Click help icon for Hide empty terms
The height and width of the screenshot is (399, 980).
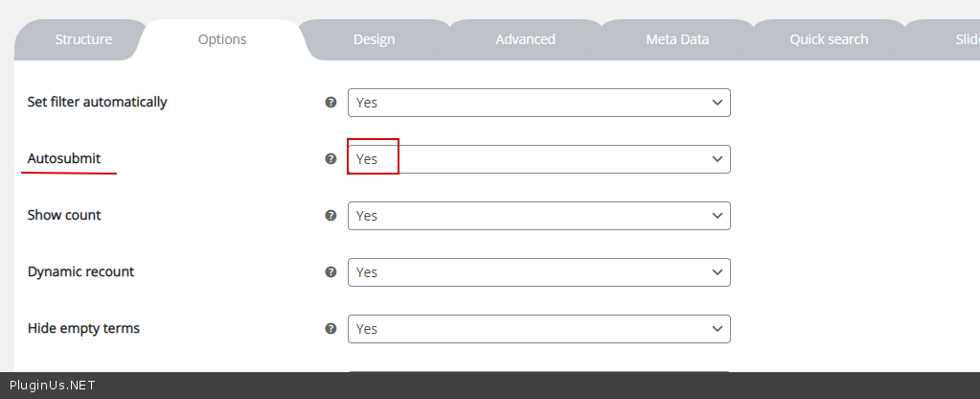click(330, 329)
